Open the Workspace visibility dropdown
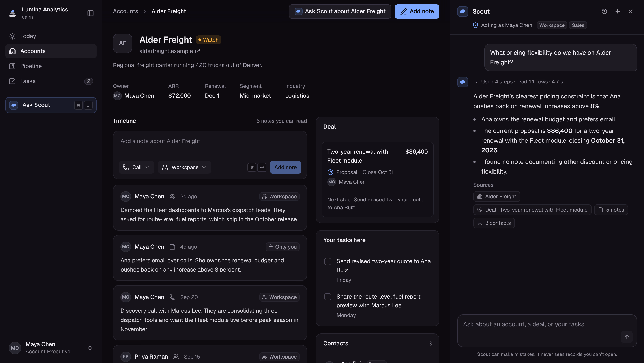Viewport: 644px width, 363px height. [185, 167]
